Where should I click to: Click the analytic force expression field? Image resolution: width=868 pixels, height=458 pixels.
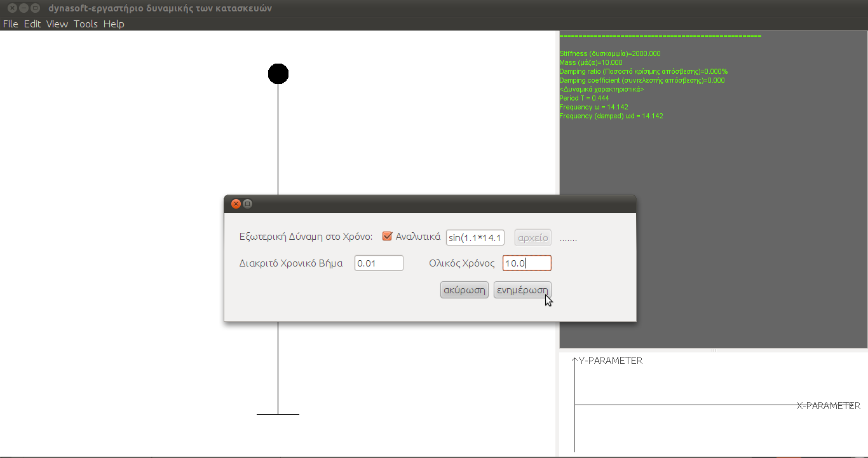point(475,238)
